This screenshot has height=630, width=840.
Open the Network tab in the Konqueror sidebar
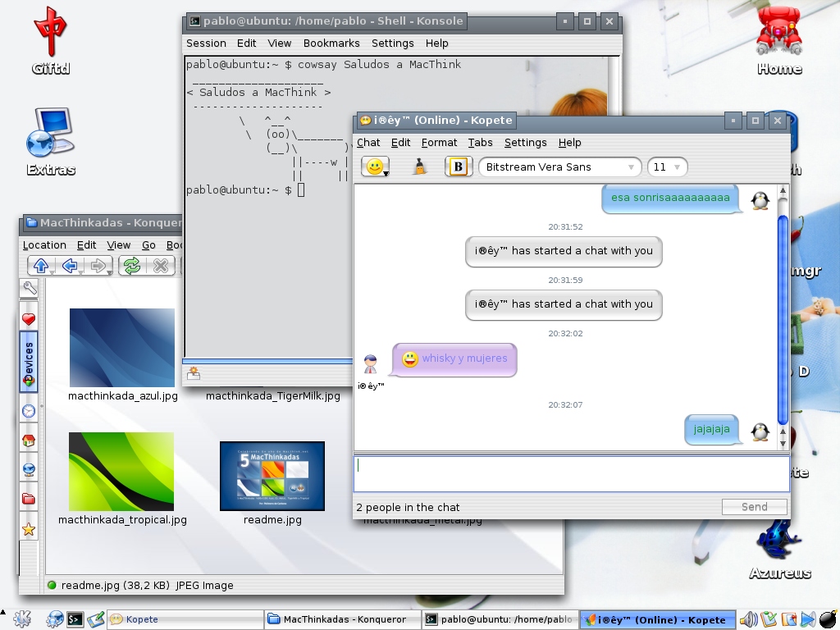pyautogui.click(x=29, y=470)
